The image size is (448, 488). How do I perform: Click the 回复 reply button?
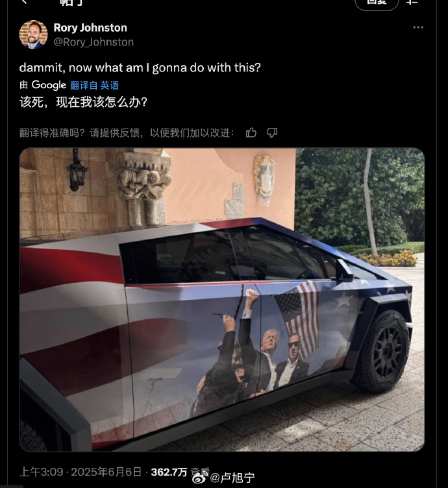coord(377,4)
